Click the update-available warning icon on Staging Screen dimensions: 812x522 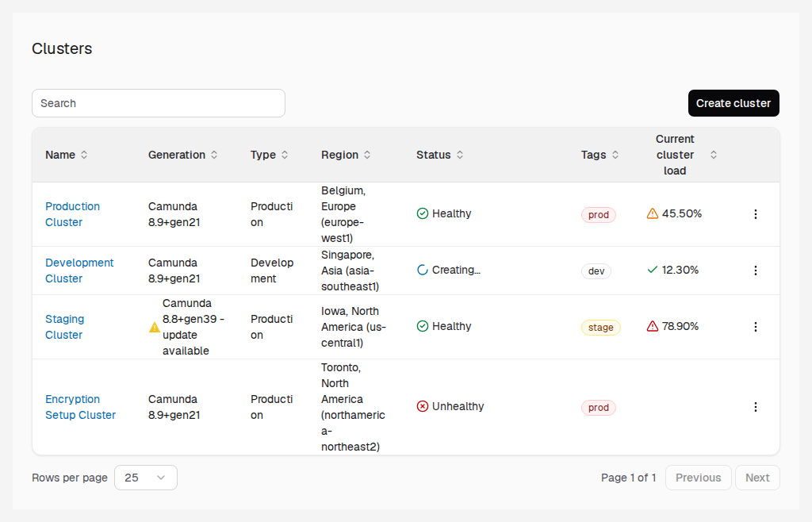[x=155, y=328]
